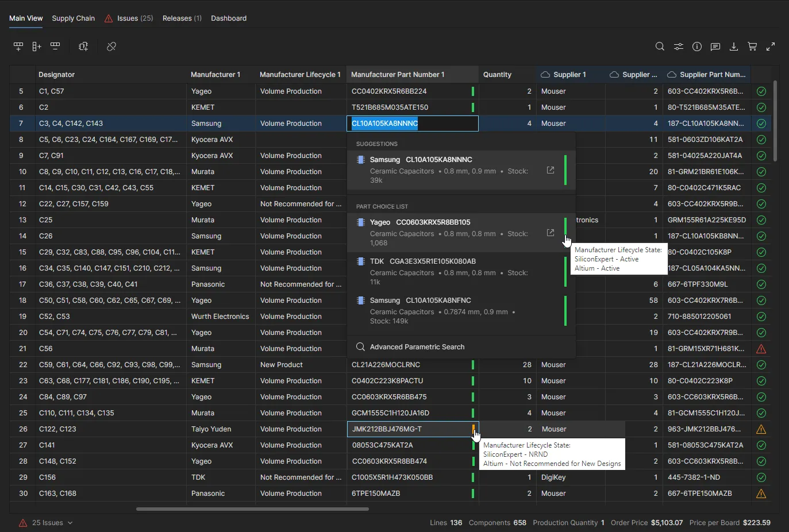The width and height of the screenshot is (789, 532).
Task: Click the add component chip icon
Action: tap(83, 47)
